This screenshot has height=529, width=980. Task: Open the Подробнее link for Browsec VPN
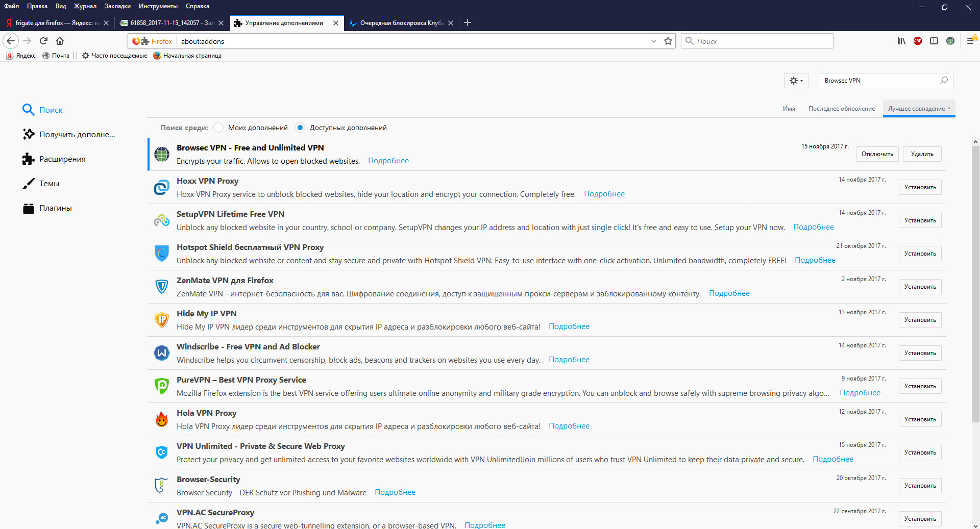point(388,161)
